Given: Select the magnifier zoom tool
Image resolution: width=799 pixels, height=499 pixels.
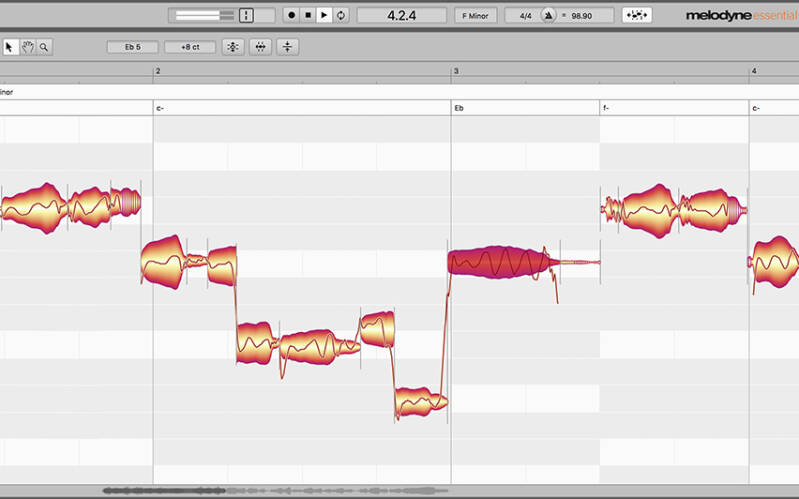Looking at the screenshot, I should click(44, 47).
